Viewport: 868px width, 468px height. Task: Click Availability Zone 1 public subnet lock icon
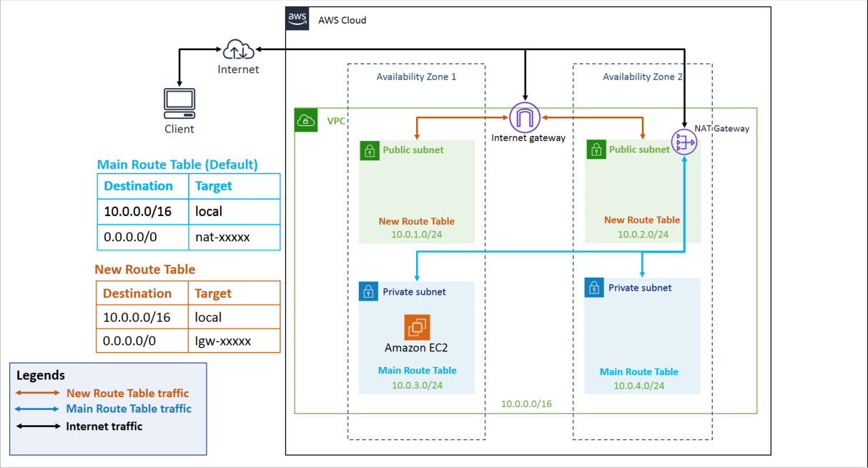pos(369,150)
